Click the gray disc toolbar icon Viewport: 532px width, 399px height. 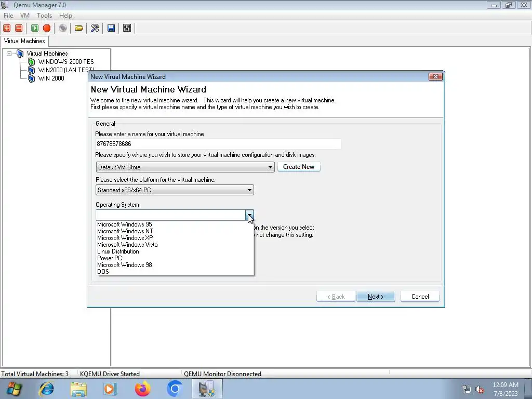point(63,28)
